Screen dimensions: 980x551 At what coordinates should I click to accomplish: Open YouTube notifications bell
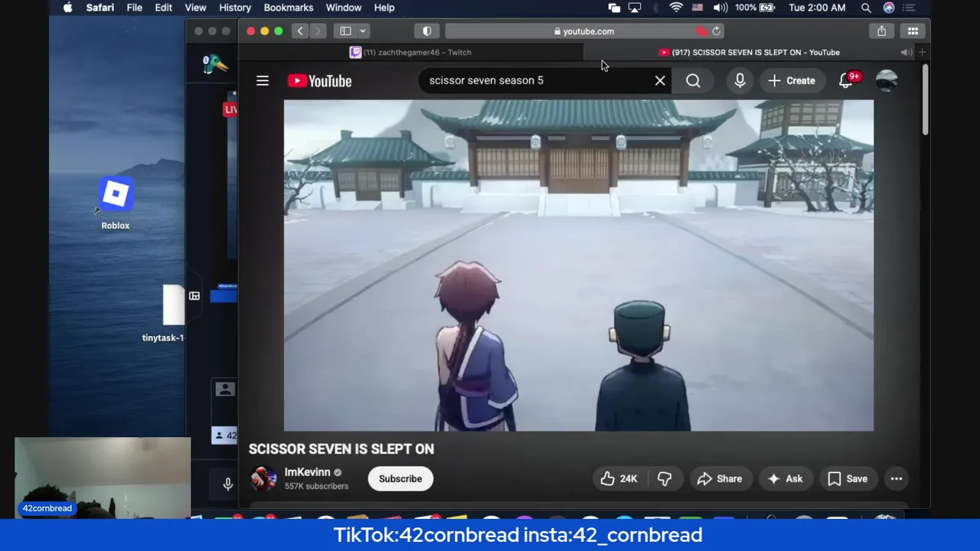click(846, 80)
